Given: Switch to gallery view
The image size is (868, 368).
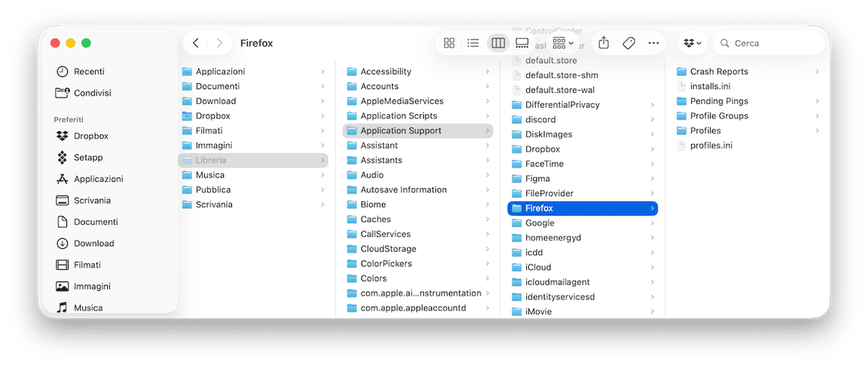Looking at the screenshot, I should pos(522,44).
